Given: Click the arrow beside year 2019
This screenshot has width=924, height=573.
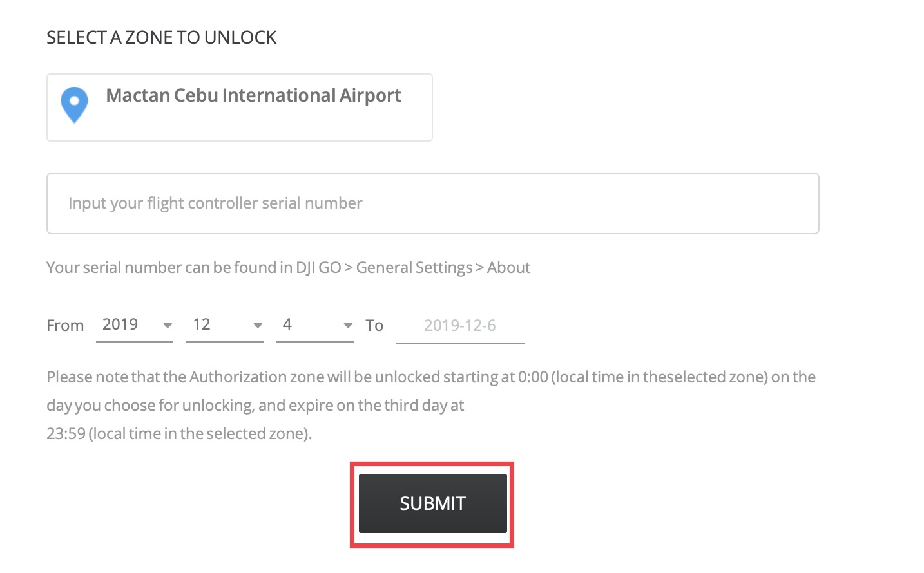Looking at the screenshot, I should [x=168, y=326].
